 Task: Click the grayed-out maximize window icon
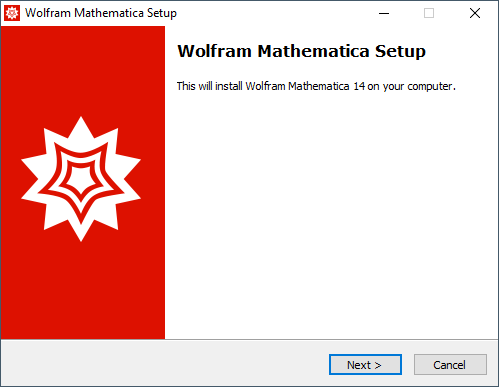click(x=429, y=13)
